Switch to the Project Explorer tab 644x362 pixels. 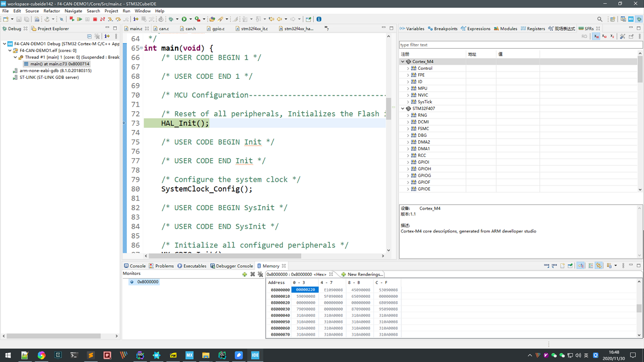click(50, 28)
